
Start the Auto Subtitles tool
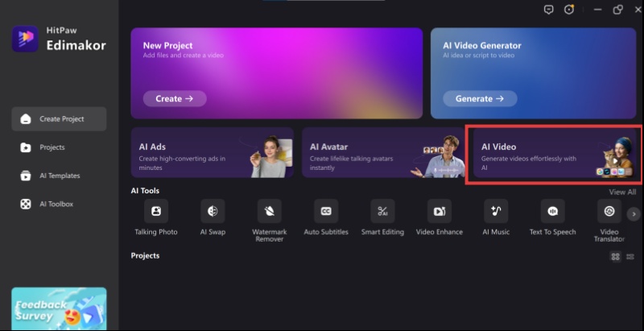click(x=326, y=211)
